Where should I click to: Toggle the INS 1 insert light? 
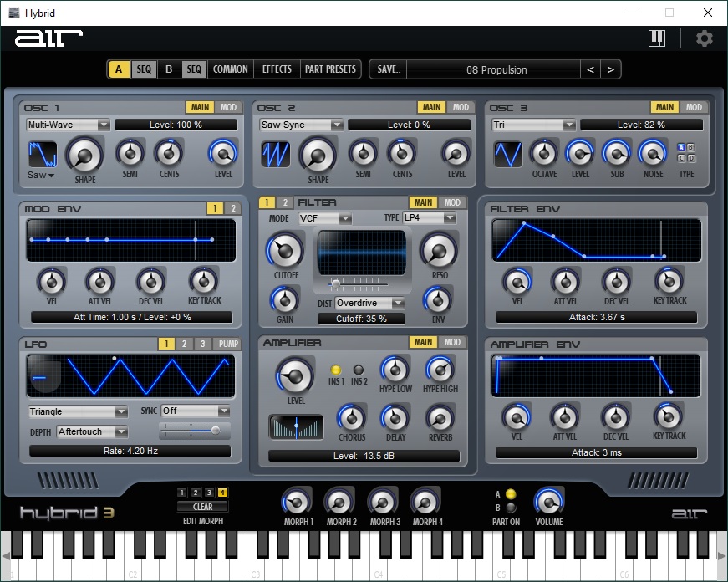coord(336,370)
